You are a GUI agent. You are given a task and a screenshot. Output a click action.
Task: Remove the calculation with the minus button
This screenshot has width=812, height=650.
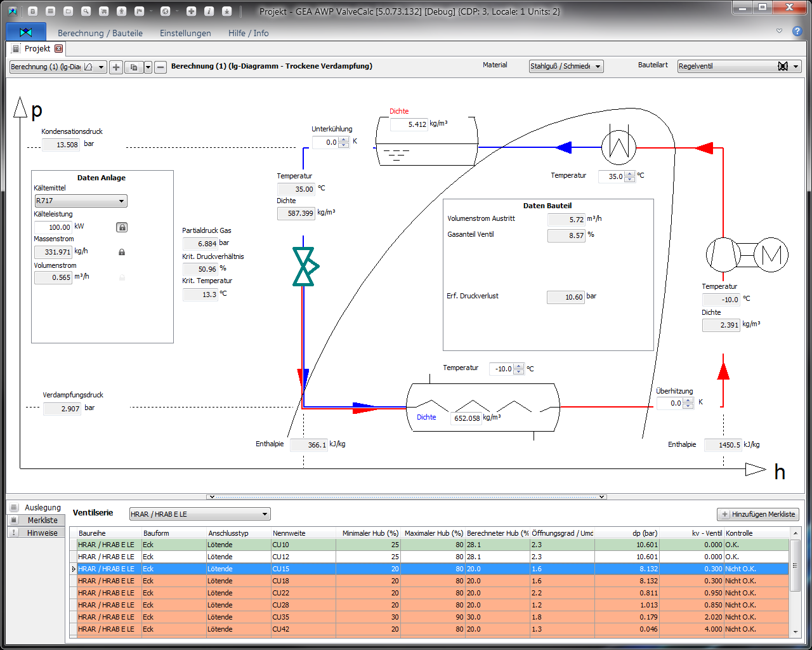coord(160,67)
